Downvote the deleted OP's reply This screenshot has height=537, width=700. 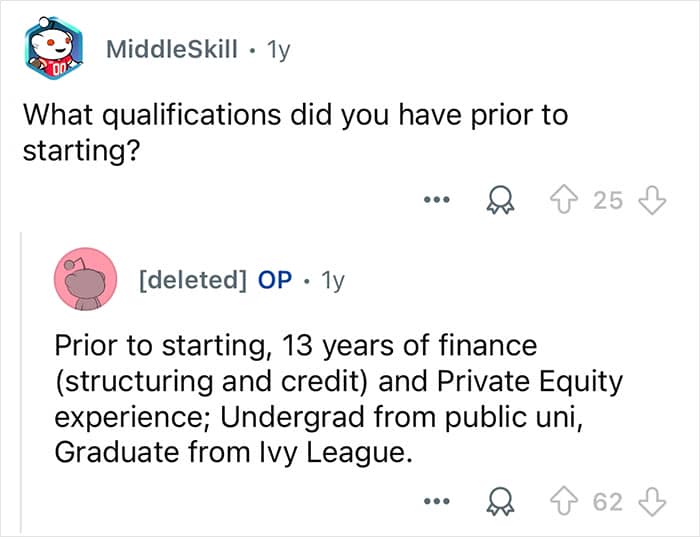651,501
